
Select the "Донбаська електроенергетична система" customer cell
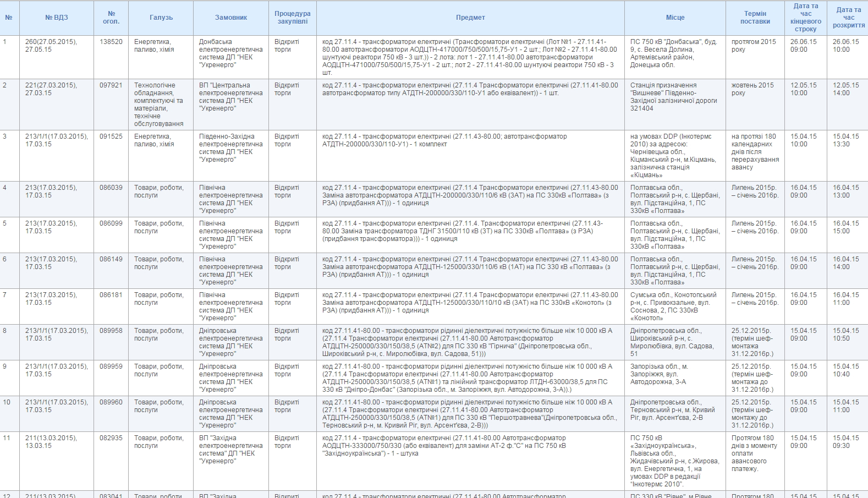pyautogui.click(x=230, y=53)
